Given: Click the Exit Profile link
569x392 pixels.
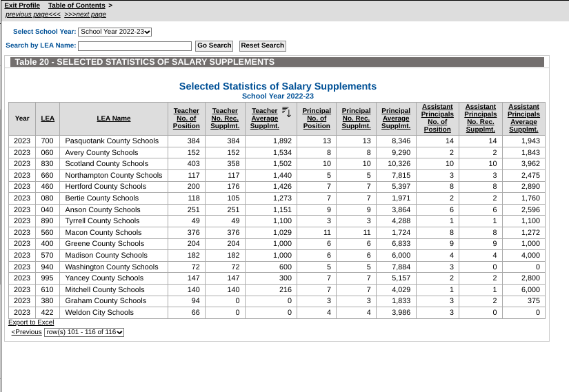Looking at the screenshot, I should pyautogui.click(x=22, y=6).
